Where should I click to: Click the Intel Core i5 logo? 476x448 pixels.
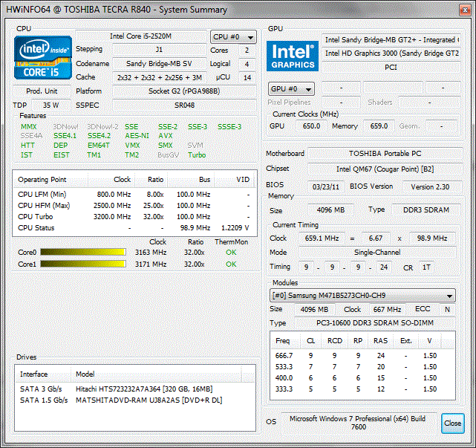pos(44,58)
